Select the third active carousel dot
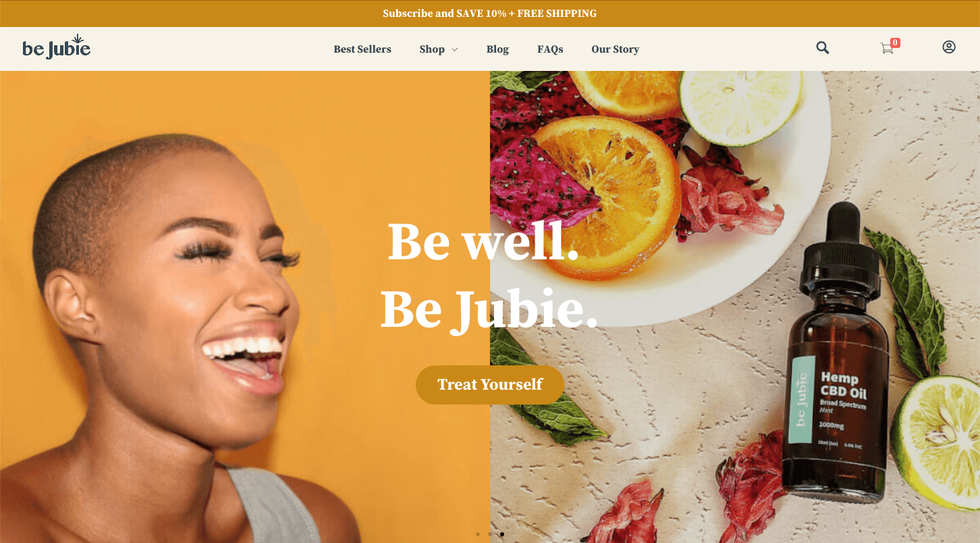 pyautogui.click(x=502, y=534)
